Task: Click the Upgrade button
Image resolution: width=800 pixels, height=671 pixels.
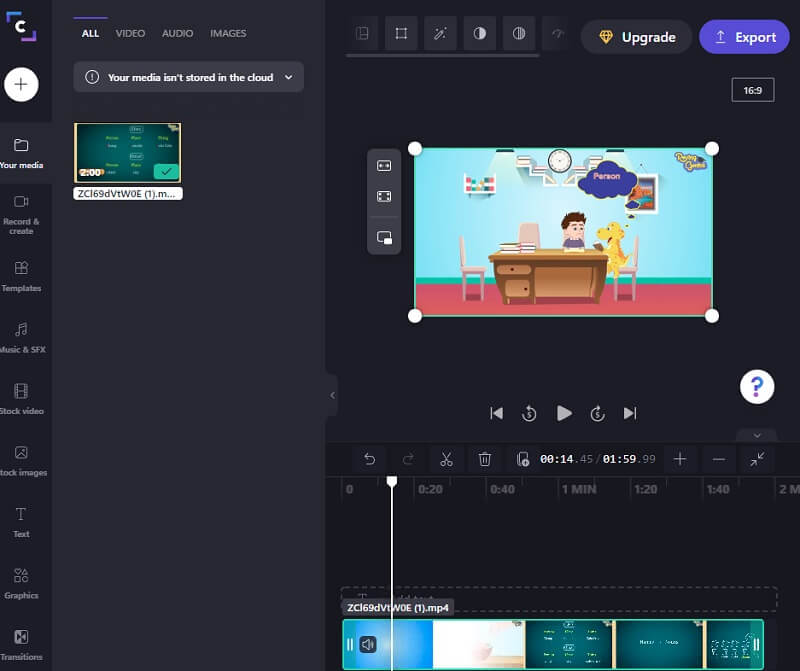Action: pos(636,36)
